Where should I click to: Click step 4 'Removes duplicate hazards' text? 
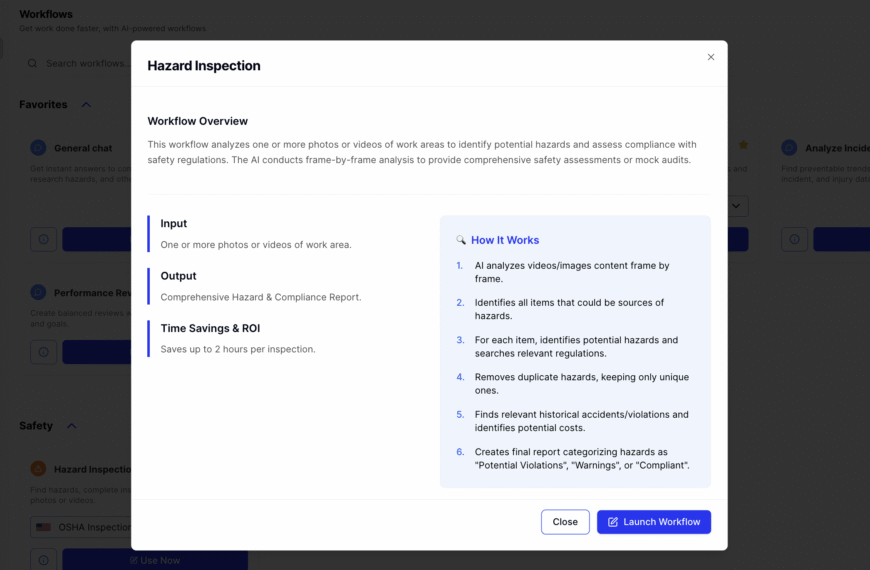click(x=581, y=384)
